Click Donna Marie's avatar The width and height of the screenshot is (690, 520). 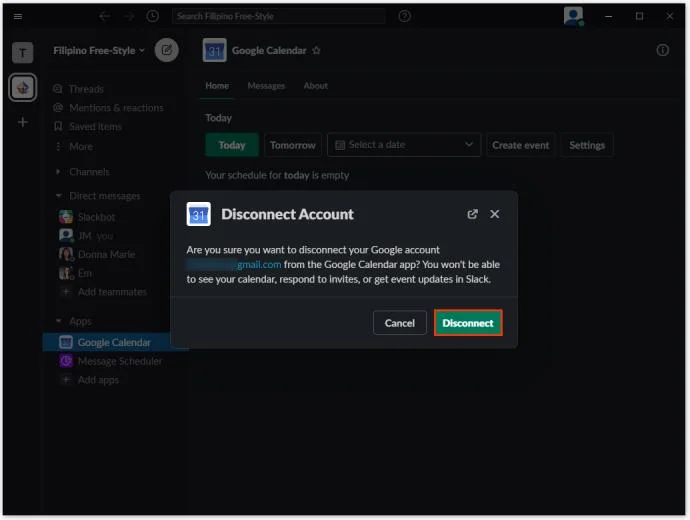pyautogui.click(x=66, y=254)
